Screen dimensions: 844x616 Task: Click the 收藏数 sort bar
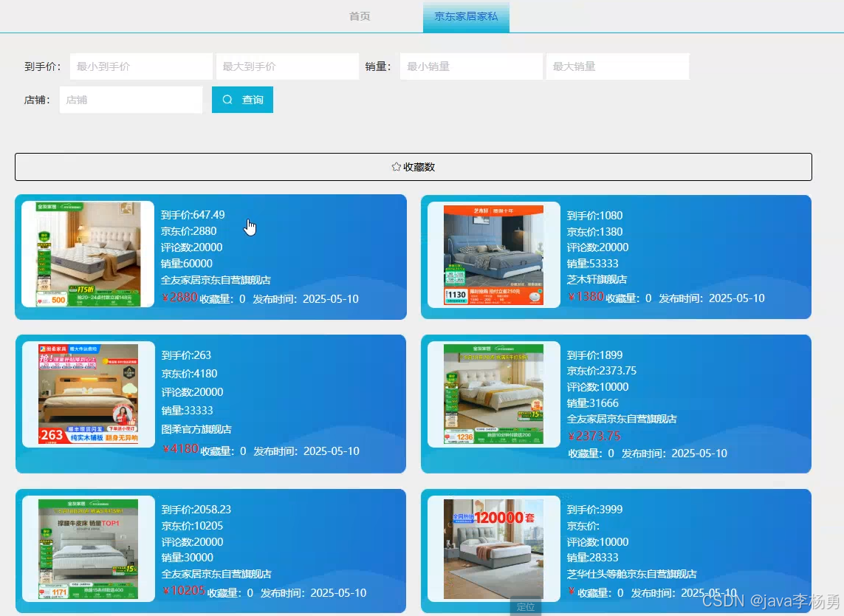pos(414,167)
